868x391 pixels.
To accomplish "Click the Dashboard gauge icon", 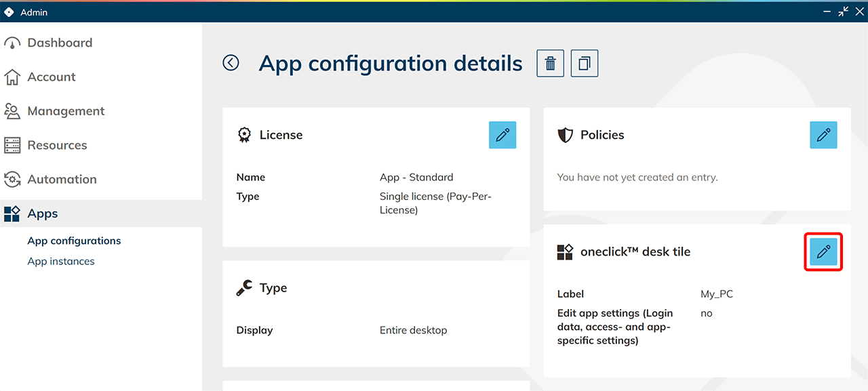I will [12, 43].
